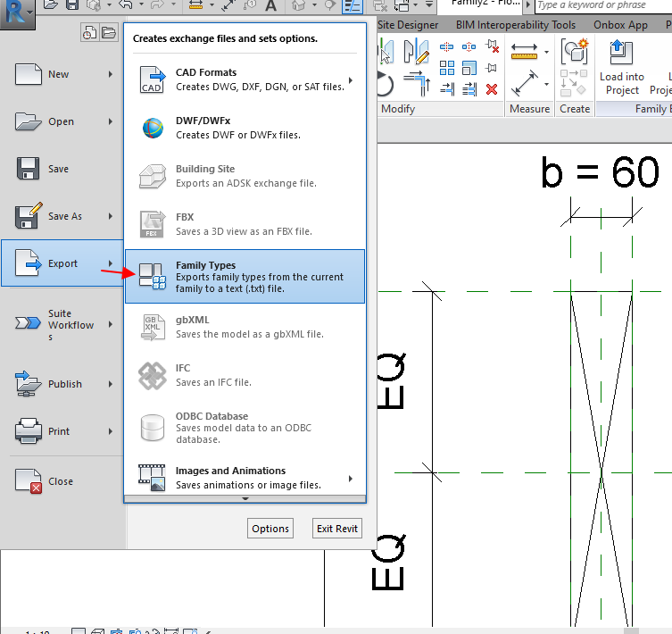This screenshot has width=672, height=634.
Task: Select the b = 60 dimension text
Action: (x=600, y=172)
